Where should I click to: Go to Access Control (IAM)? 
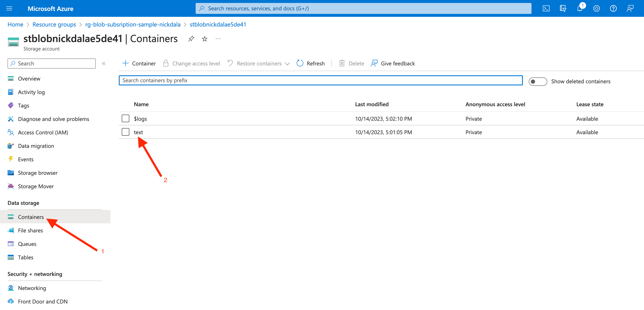tap(43, 132)
